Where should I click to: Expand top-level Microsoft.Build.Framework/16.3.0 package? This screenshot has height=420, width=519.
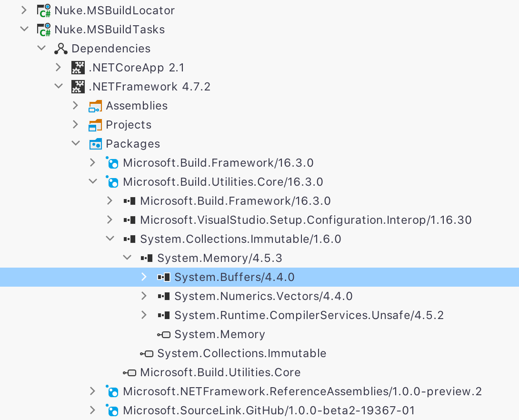tap(93, 162)
